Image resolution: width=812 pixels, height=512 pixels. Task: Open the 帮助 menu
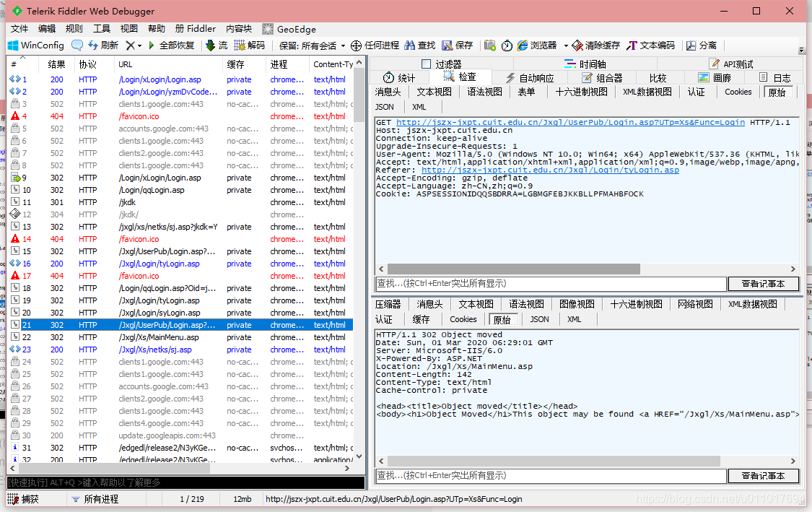coord(157,29)
